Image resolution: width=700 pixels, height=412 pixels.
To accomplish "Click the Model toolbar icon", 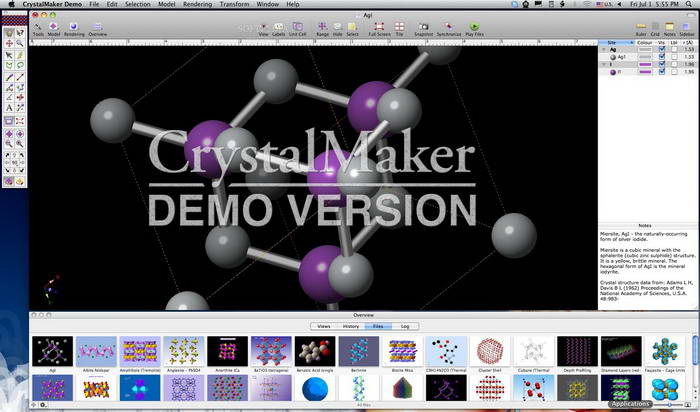I will coord(53,29).
